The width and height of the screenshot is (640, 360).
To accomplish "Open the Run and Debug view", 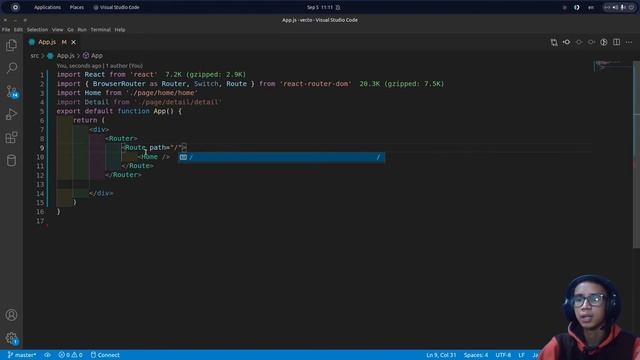I will [x=11, y=114].
